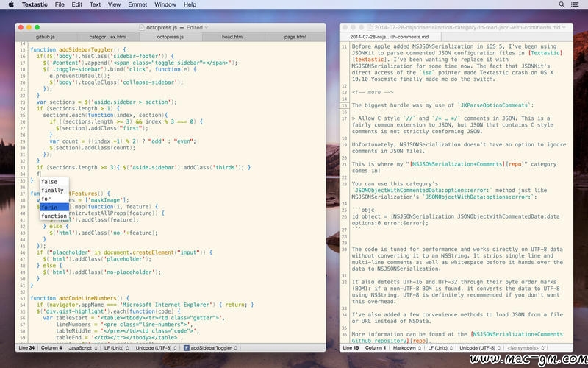
Task: Choose 'finally' from autocomplete list
Action: [54, 191]
